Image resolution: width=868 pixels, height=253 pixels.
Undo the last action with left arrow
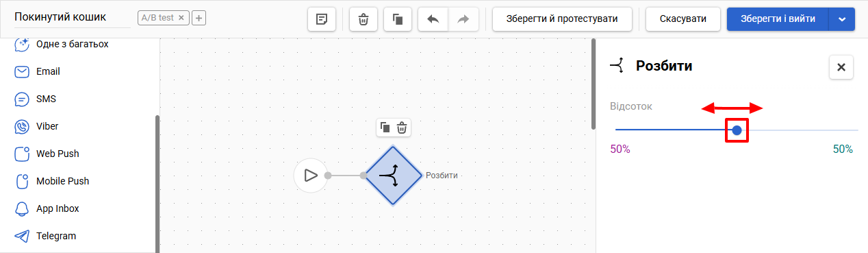click(x=433, y=19)
